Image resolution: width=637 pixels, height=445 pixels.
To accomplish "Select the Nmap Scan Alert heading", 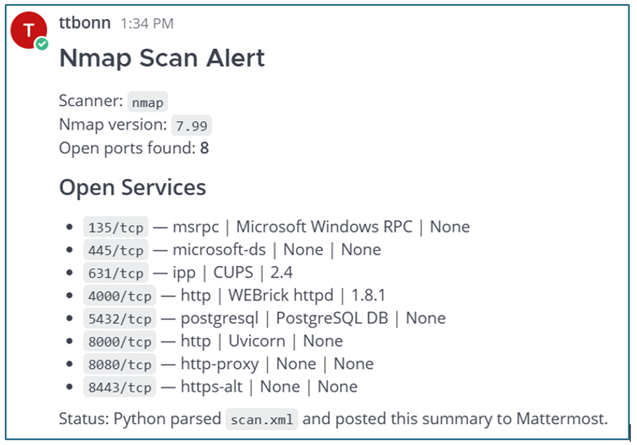I will click(162, 58).
